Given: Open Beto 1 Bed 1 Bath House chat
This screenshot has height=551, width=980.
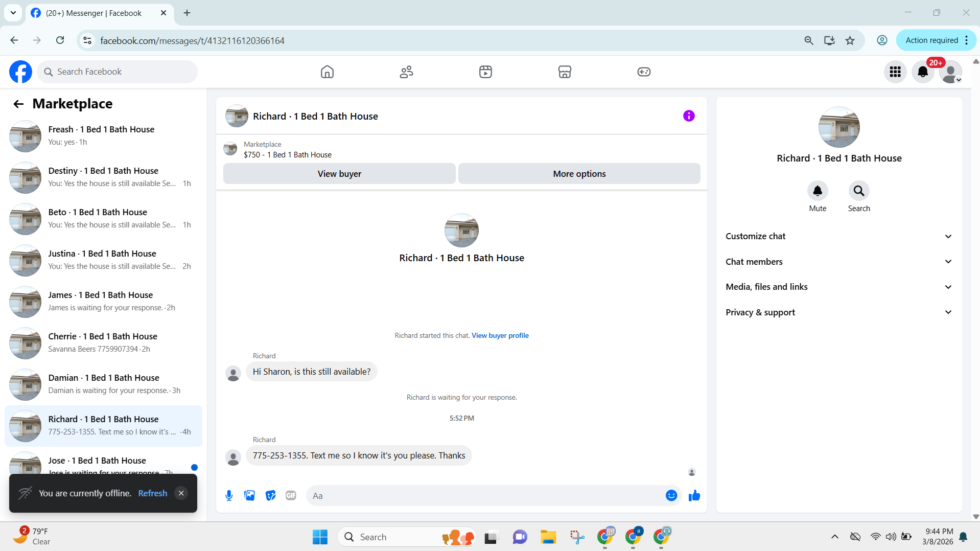Looking at the screenshot, I should [x=103, y=219].
